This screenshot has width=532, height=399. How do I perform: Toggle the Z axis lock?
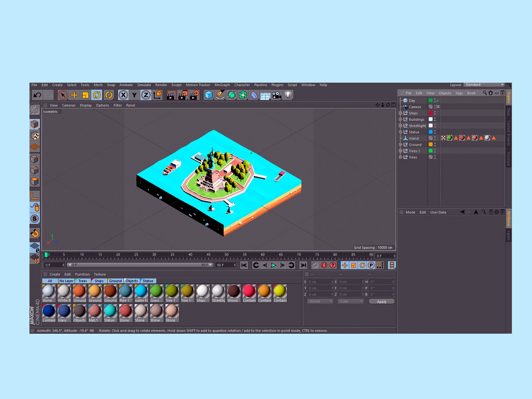[146, 95]
